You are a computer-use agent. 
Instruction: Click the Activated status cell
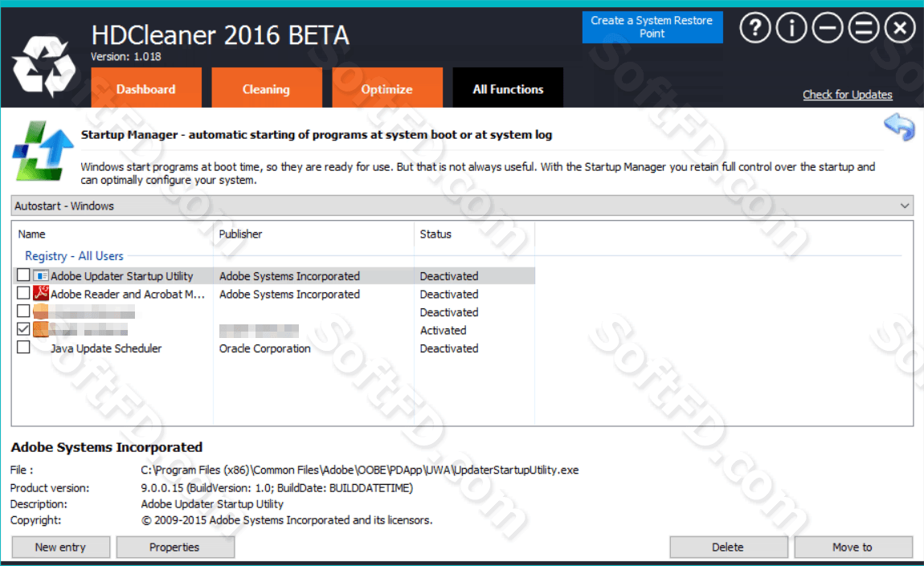coord(443,331)
